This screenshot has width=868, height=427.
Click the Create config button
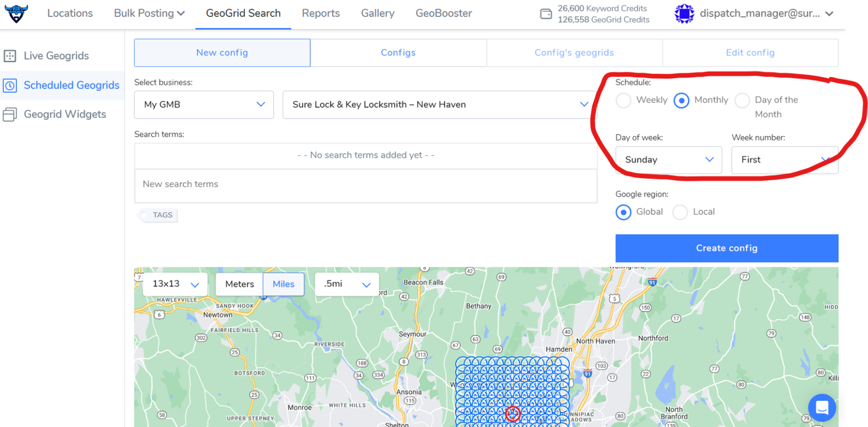(727, 248)
